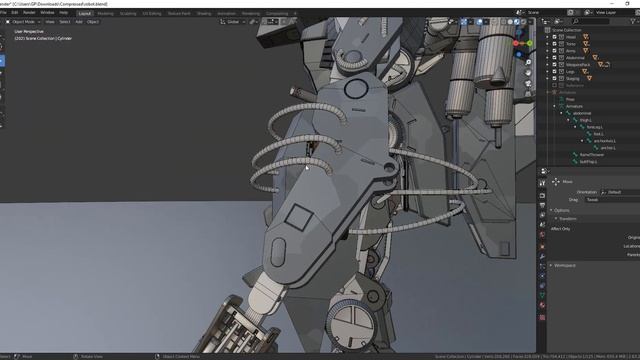The image size is (640, 360).
Task: Enable the greyed-out Reference collection checkbox
Action: pyautogui.click(x=554, y=85)
